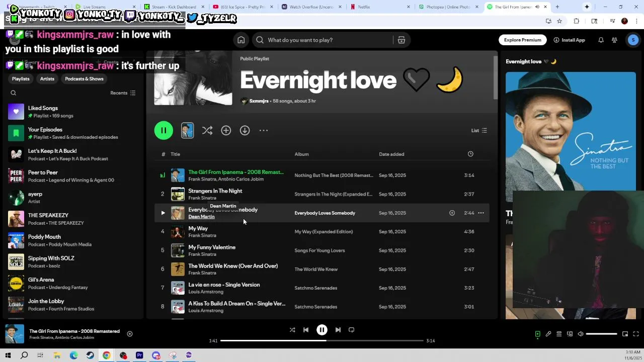Mute the volume speaker icon
Screen dimensions: 644x362
581,334
